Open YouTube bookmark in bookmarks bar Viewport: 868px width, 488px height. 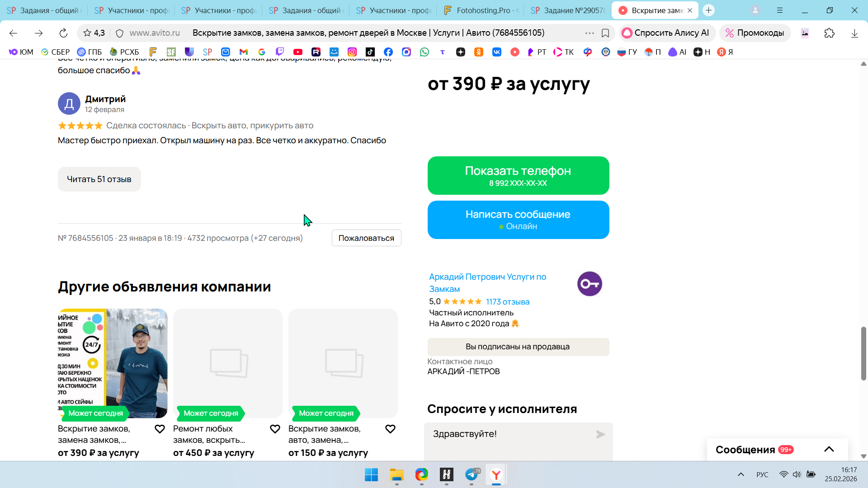(x=297, y=52)
